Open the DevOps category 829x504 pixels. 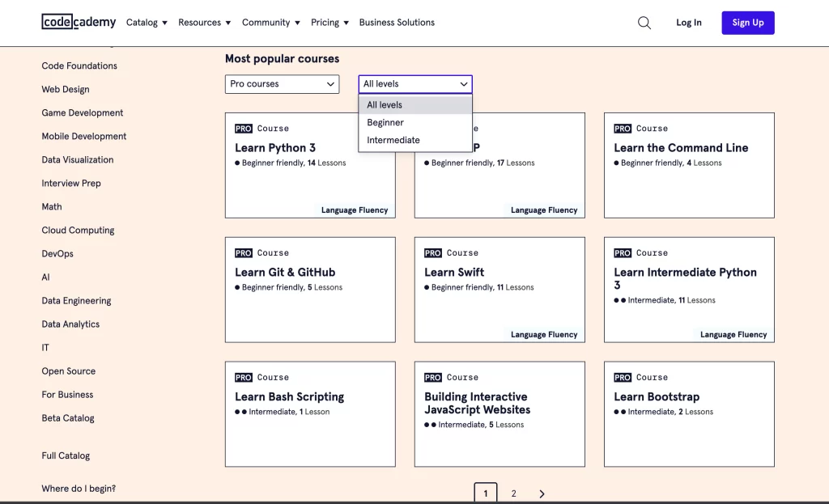pyautogui.click(x=57, y=253)
